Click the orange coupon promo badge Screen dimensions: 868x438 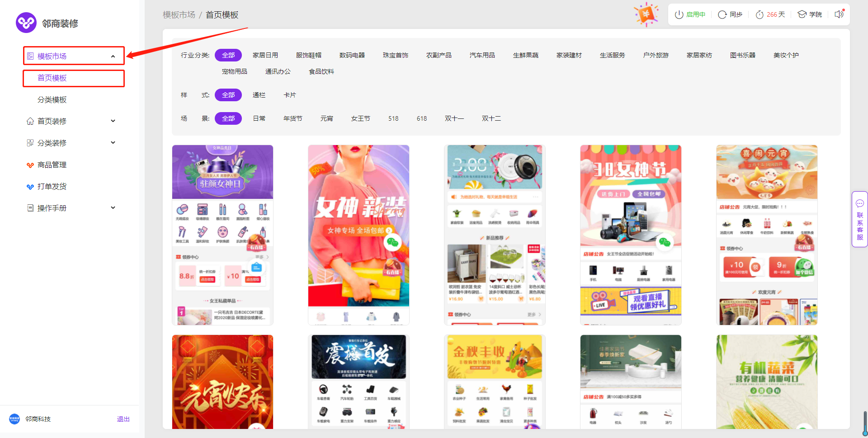point(646,14)
